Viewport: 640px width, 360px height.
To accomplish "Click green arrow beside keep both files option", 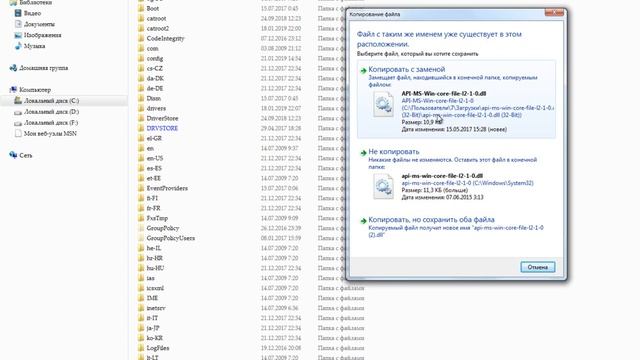I will click(x=363, y=221).
